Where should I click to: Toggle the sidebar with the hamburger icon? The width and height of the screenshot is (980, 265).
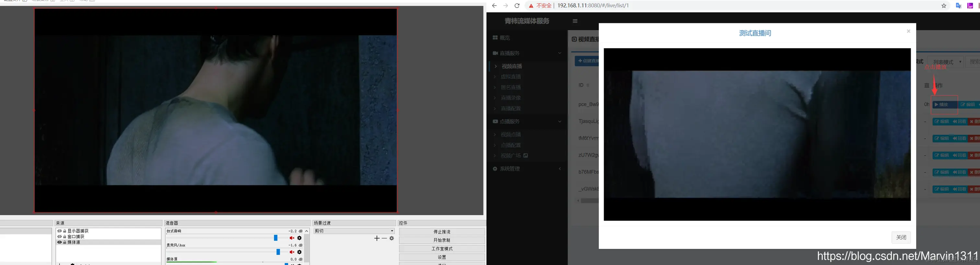[575, 21]
